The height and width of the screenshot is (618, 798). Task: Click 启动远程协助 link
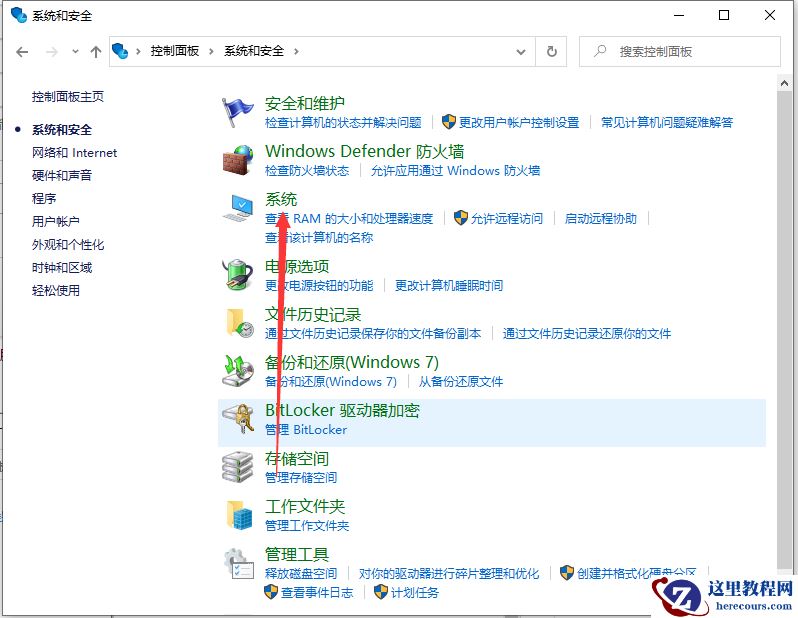point(601,219)
